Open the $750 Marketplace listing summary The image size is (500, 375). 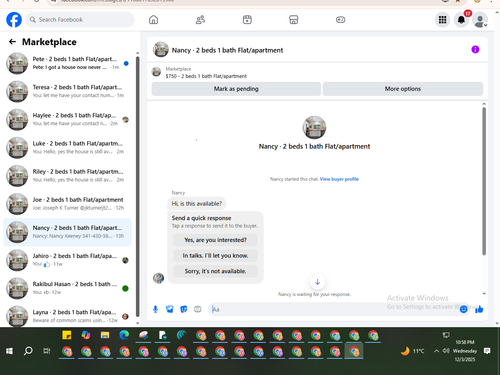point(206,72)
